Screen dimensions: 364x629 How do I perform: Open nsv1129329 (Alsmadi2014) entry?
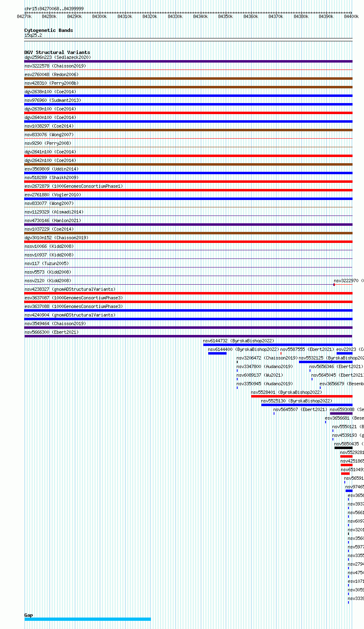54,212
